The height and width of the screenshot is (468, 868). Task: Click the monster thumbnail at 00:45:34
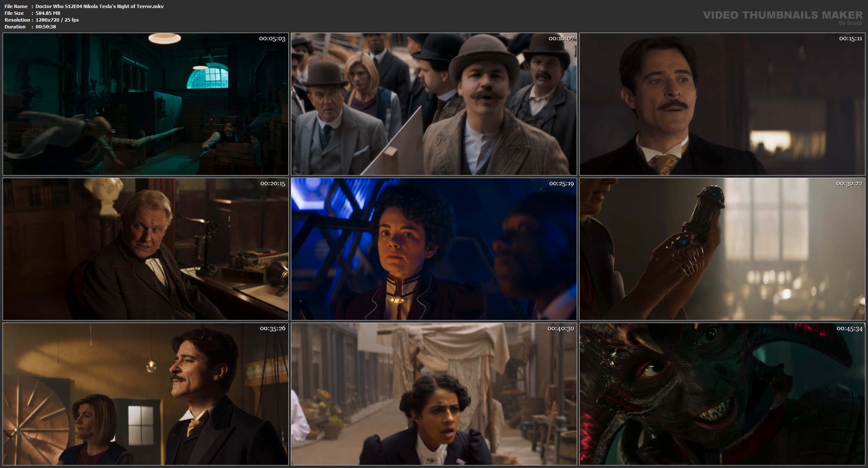tap(722, 394)
